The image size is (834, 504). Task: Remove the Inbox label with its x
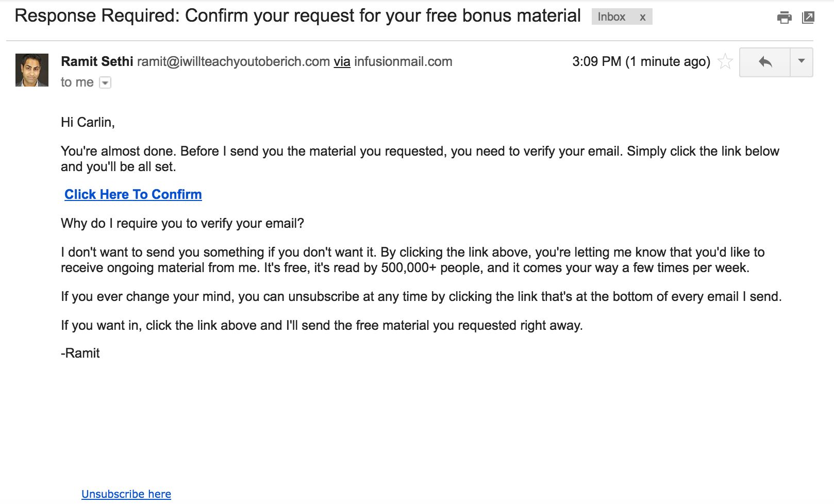[x=642, y=17]
